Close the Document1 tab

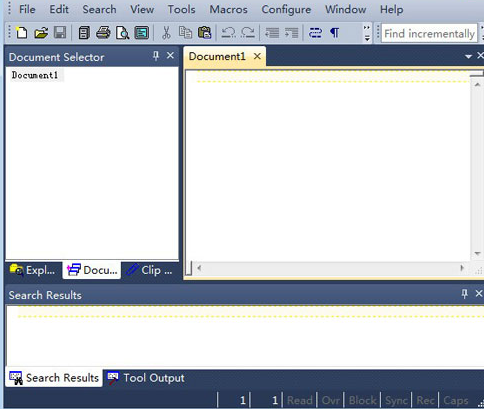(257, 56)
